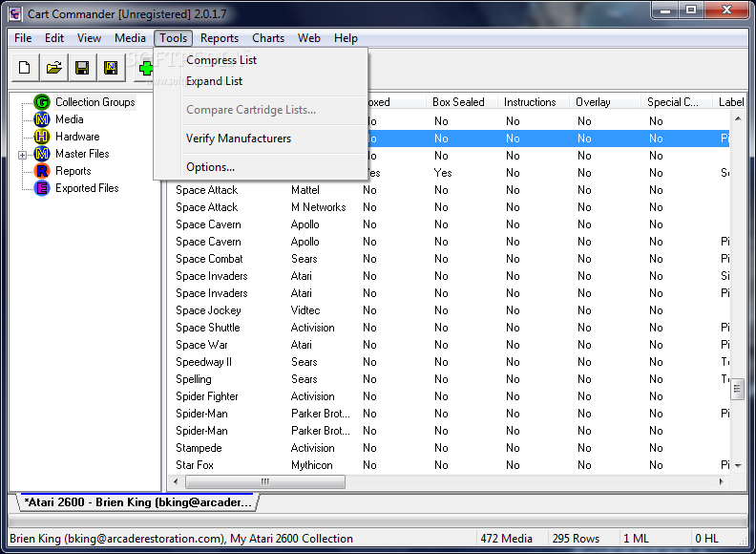Sort by the Overlay column header

605,102
